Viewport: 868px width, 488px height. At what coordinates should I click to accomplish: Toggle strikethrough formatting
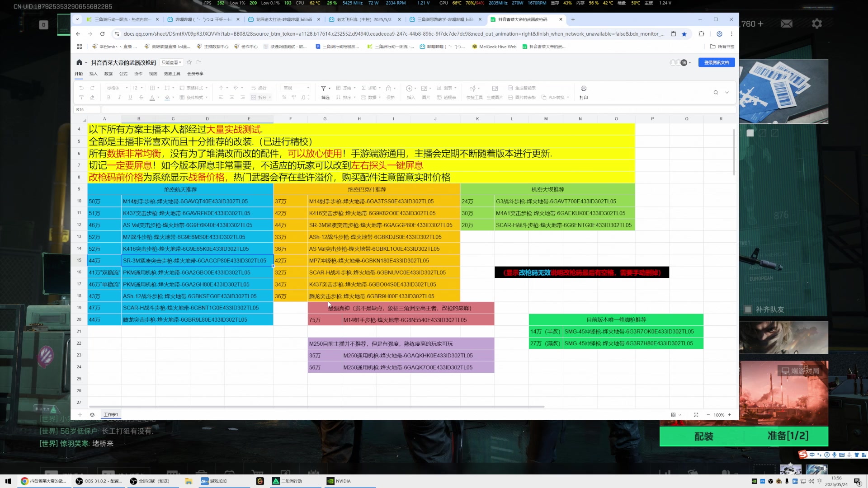click(x=141, y=98)
